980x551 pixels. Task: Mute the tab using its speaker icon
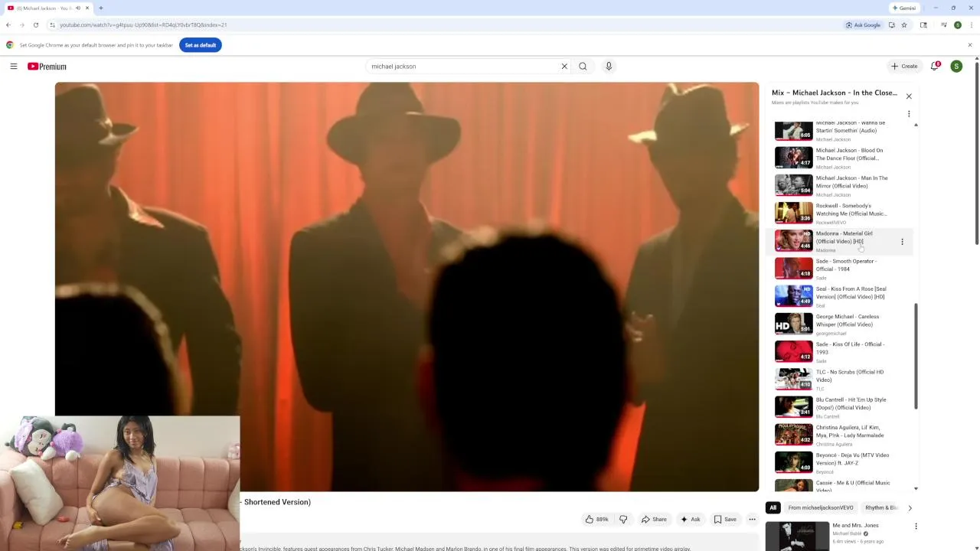[x=77, y=8]
